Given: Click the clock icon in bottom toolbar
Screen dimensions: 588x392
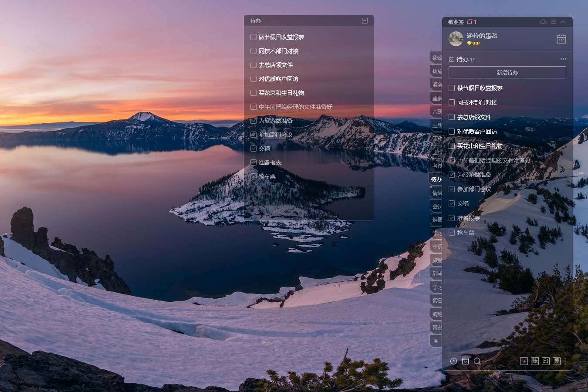Looking at the screenshot, I should (453, 361).
